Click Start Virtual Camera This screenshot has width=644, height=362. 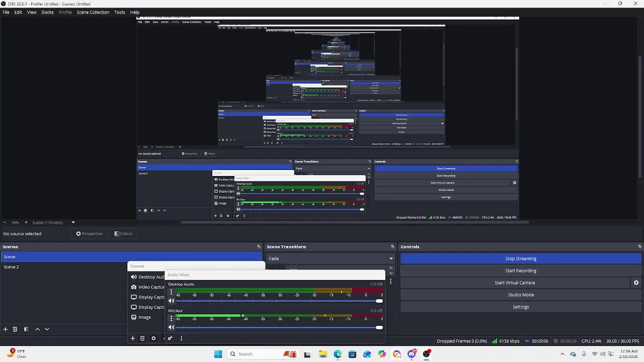tap(515, 283)
